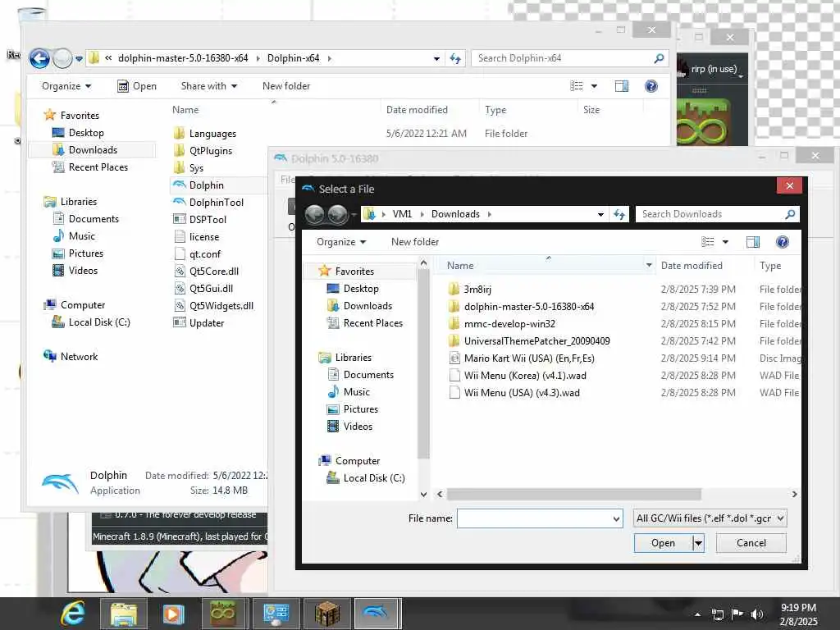Select DSPTool in Explorer file list
Image resolution: width=840 pixels, height=630 pixels.
click(x=199, y=219)
